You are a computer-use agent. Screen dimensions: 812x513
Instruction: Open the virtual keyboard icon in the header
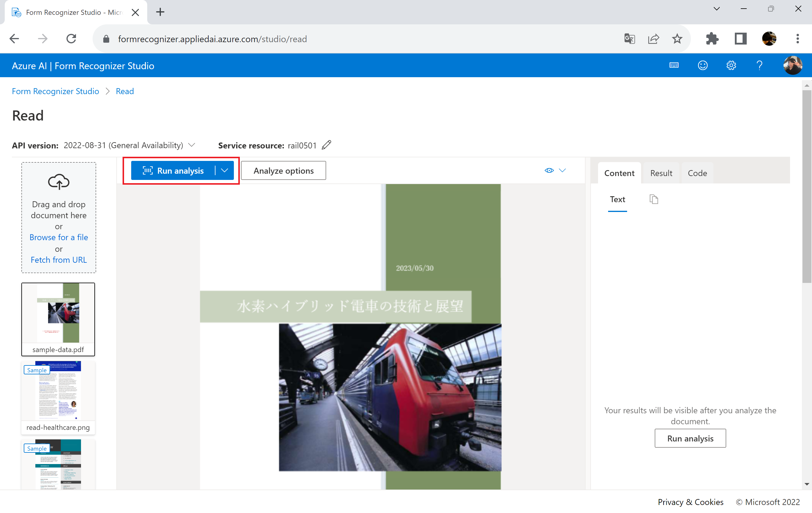(674, 65)
